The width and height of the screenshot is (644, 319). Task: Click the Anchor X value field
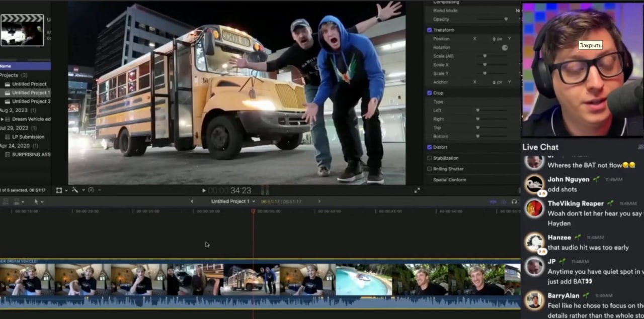click(497, 82)
